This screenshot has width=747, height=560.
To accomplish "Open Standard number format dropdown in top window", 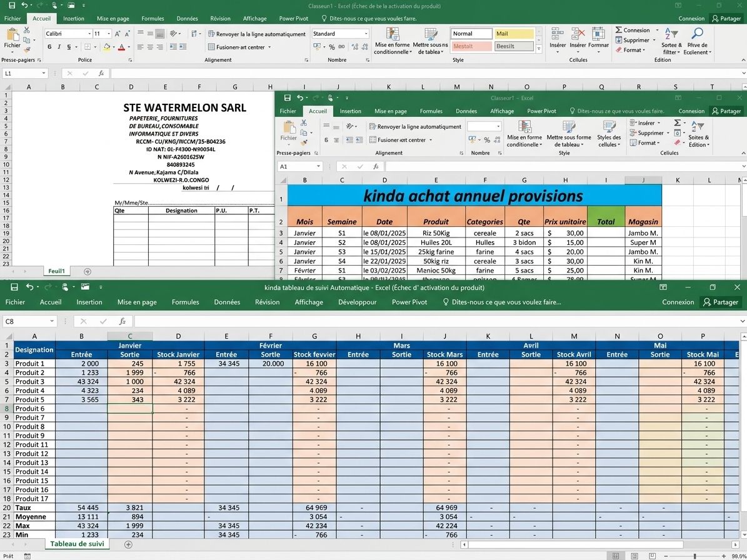I will point(366,34).
